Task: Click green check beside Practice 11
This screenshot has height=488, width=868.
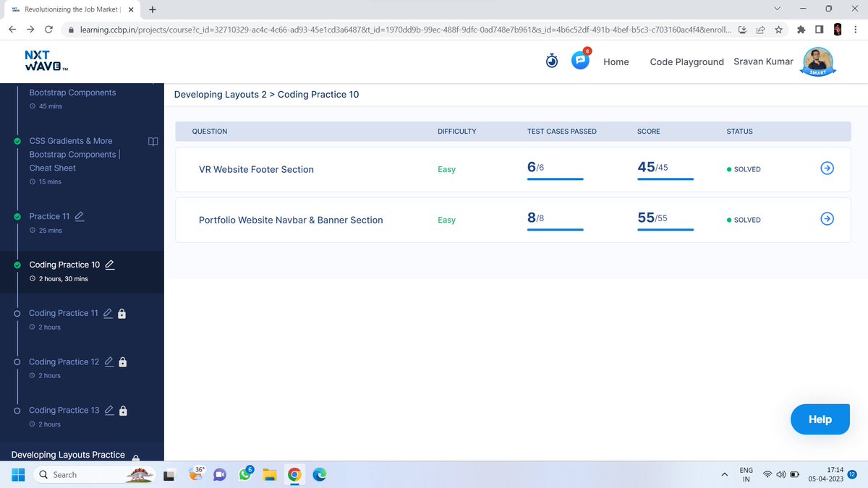Action: (x=17, y=216)
